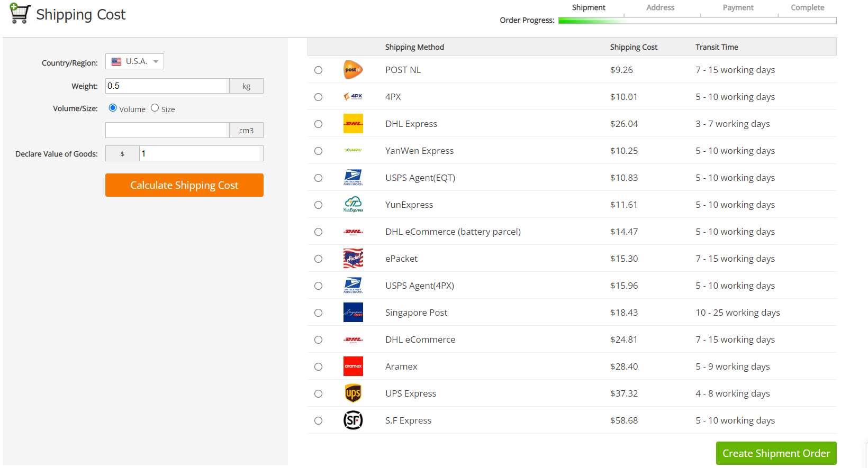Pick the S.F Express radio button
Screen dimensions: 868x468
pos(318,420)
